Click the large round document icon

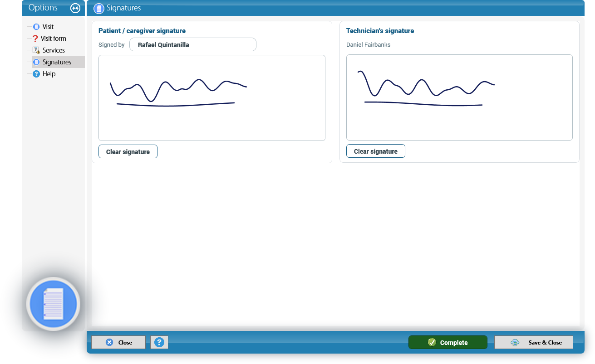click(54, 304)
